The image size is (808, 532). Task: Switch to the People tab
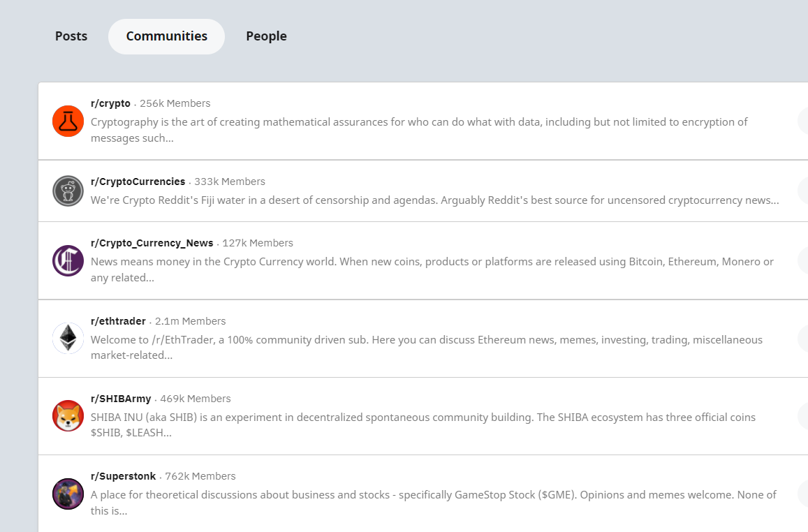[x=266, y=36]
